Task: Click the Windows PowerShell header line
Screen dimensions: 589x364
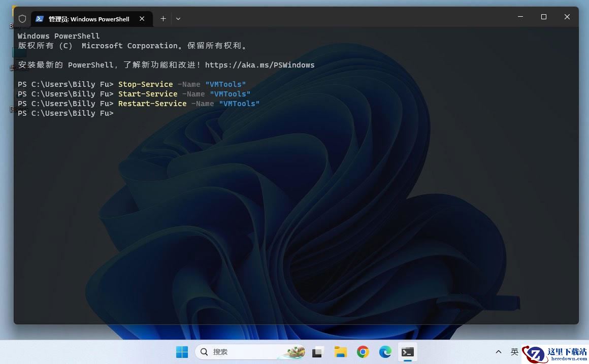Action: [x=58, y=36]
